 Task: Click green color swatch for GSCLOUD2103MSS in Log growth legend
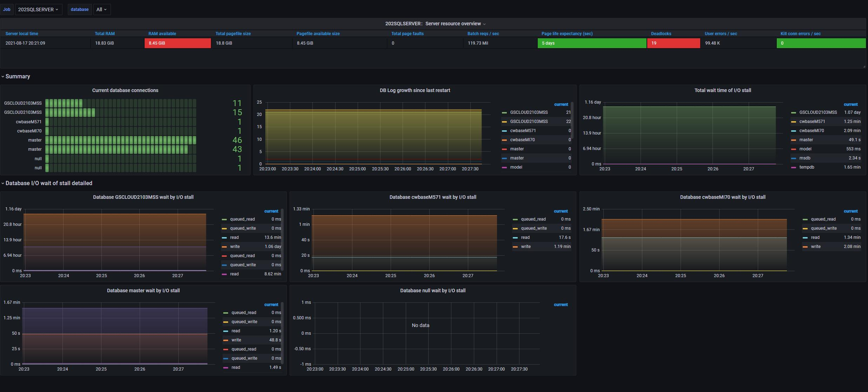point(504,113)
